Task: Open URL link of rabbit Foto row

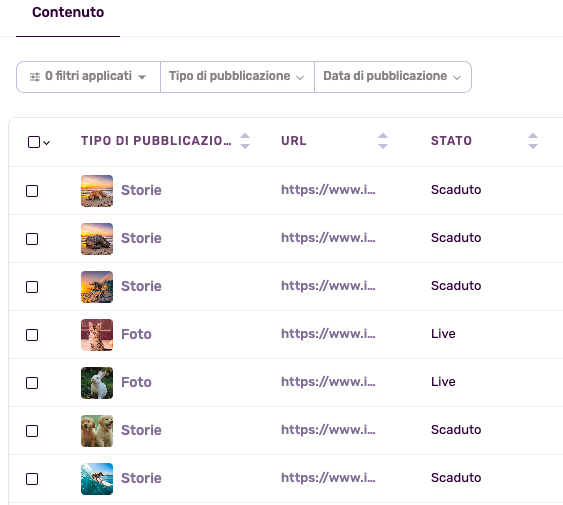Action: 328,382
